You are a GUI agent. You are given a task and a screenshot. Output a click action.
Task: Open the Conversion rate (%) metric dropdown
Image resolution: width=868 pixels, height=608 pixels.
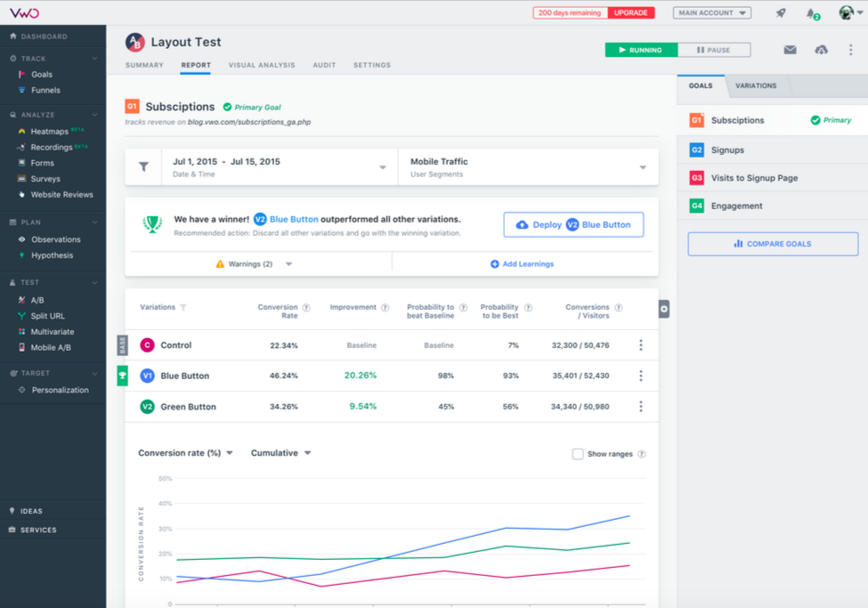[185, 453]
